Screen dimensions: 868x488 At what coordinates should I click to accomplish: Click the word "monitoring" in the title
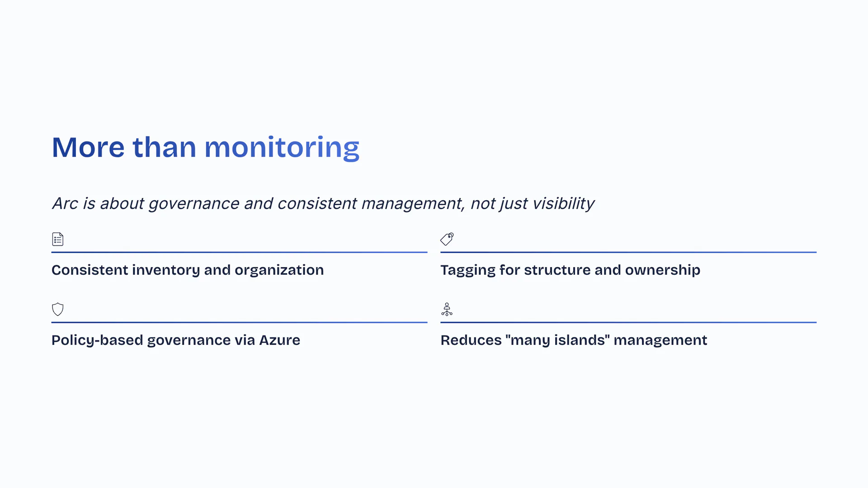(282, 147)
